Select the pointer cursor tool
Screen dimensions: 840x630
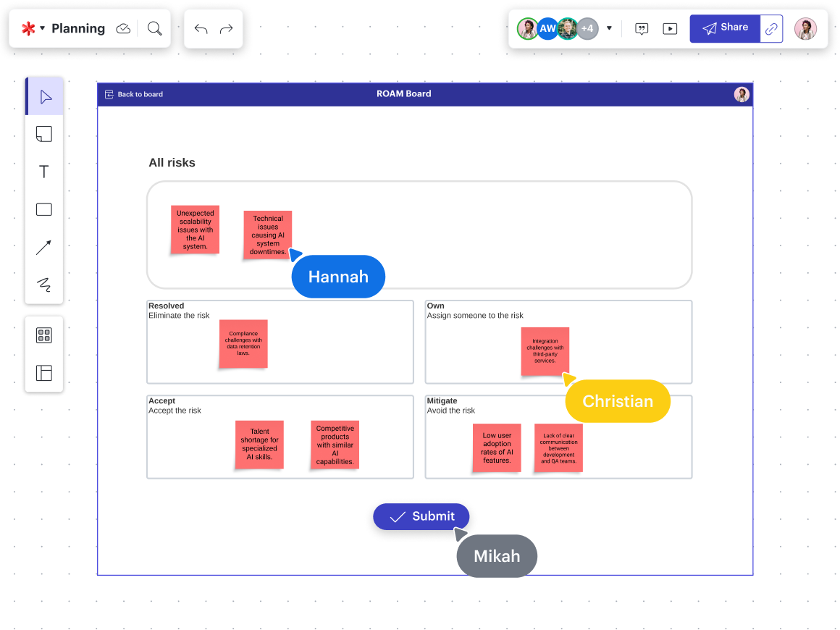(x=45, y=97)
